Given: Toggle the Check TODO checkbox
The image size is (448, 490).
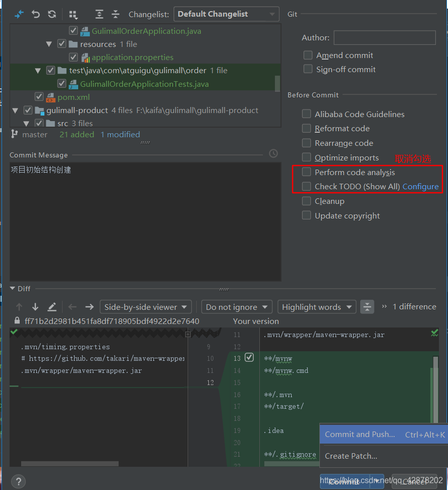Looking at the screenshot, I should click(306, 186).
